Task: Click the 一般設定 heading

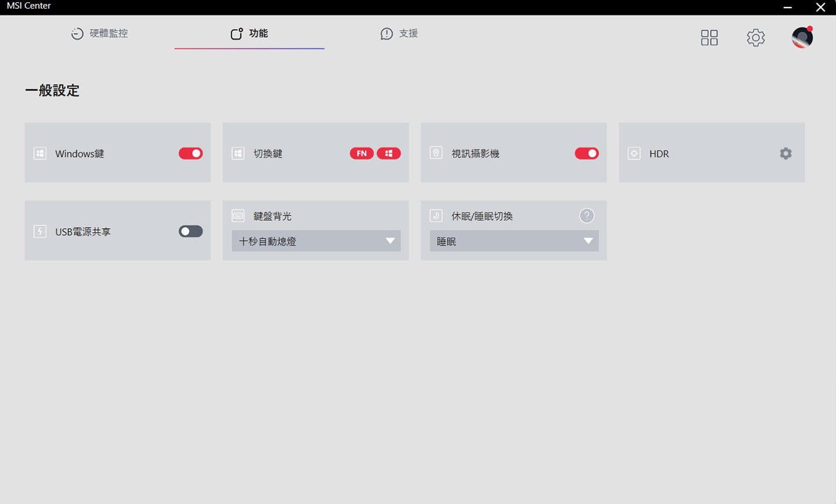Action: tap(52, 91)
